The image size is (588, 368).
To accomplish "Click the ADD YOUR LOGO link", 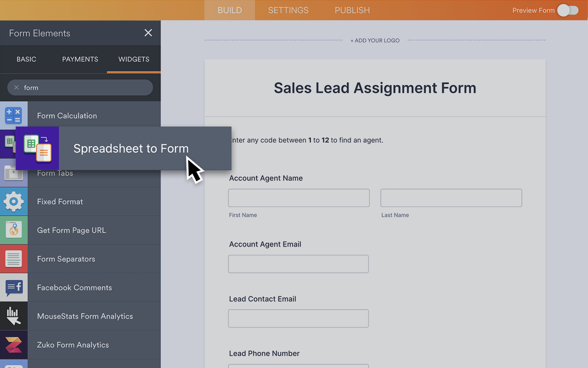I will (x=375, y=40).
